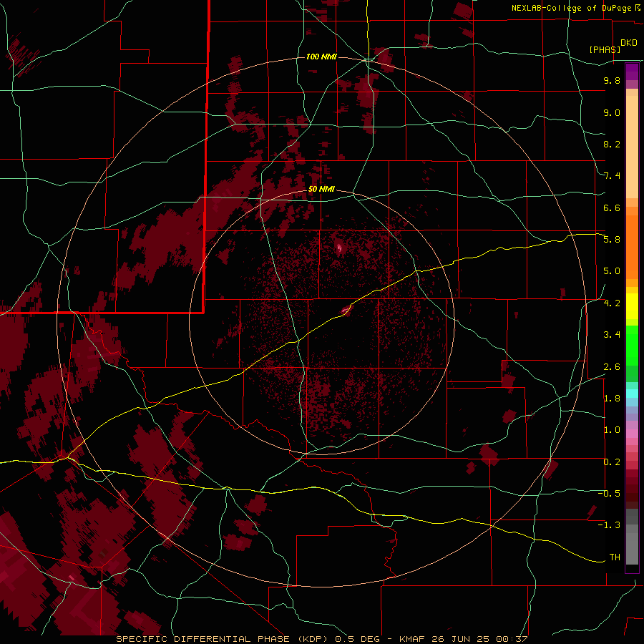The height and width of the screenshot is (644, 644).
Task: Click the 6.6 legend value
Action: pos(612,208)
